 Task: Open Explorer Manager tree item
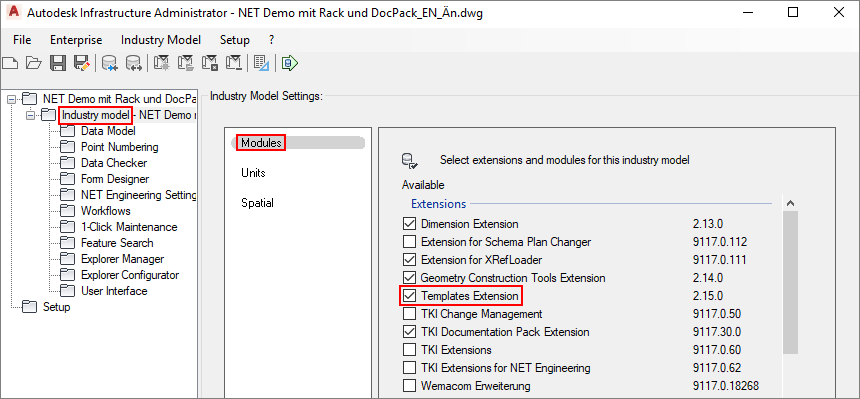pos(122,258)
